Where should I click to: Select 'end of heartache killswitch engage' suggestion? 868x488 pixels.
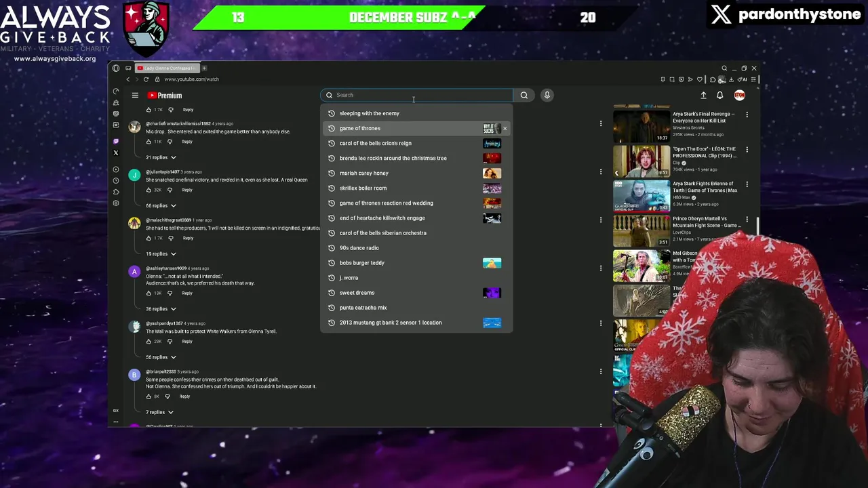[x=416, y=218]
